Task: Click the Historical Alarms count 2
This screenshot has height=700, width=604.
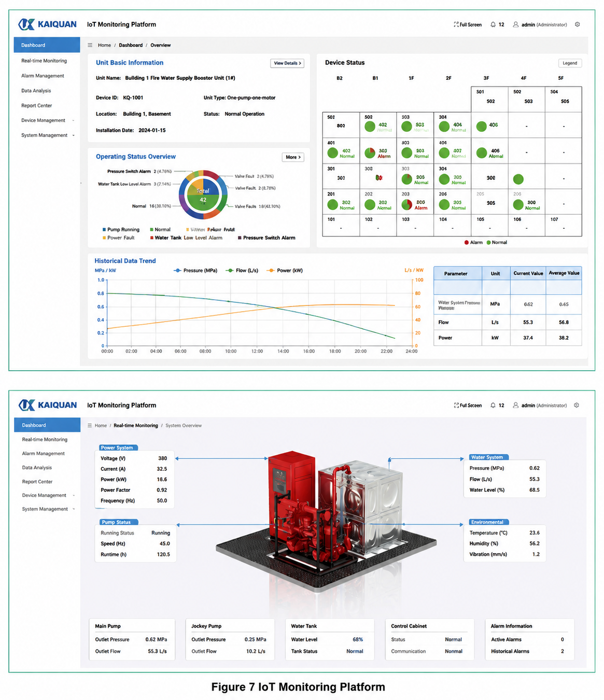Action: (x=563, y=651)
